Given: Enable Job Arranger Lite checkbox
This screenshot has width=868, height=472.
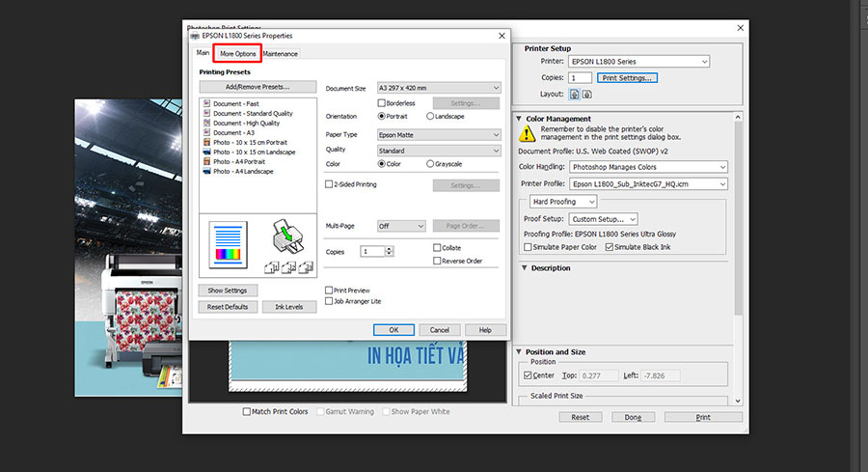Looking at the screenshot, I should click(x=329, y=301).
